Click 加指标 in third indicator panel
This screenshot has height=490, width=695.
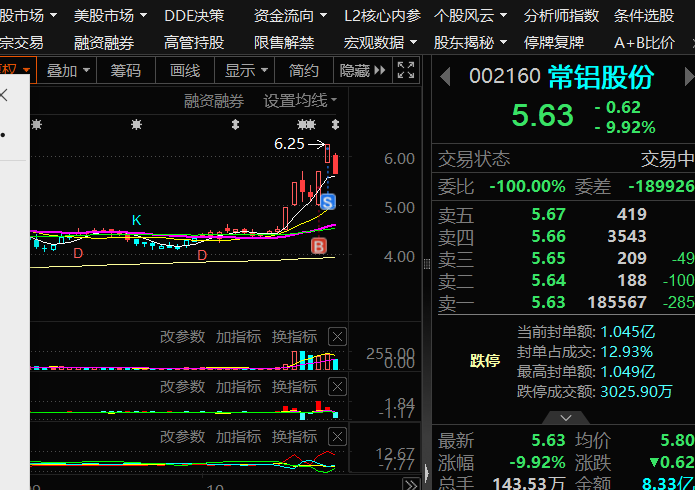(x=238, y=437)
